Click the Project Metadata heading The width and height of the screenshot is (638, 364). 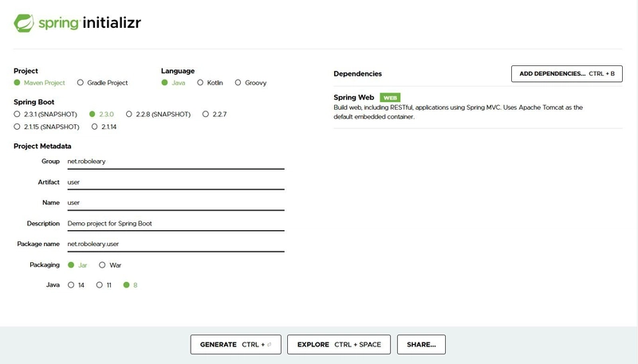point(42,147)
